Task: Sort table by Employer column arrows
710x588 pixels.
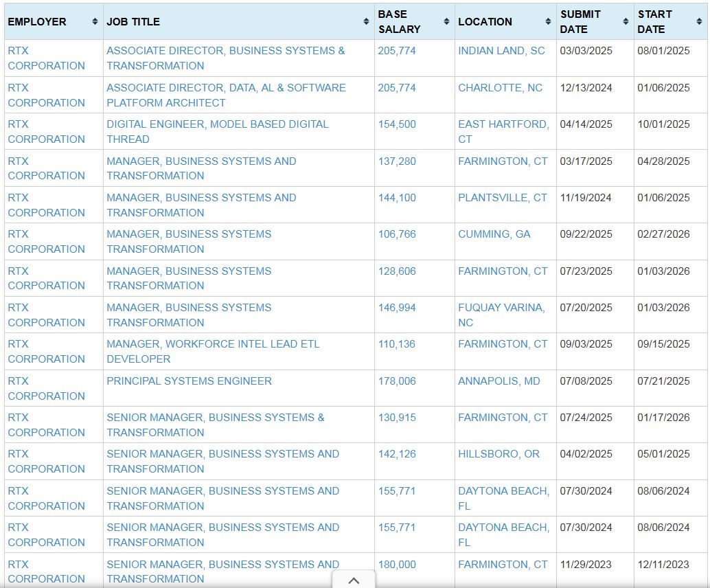Action: 95,21
